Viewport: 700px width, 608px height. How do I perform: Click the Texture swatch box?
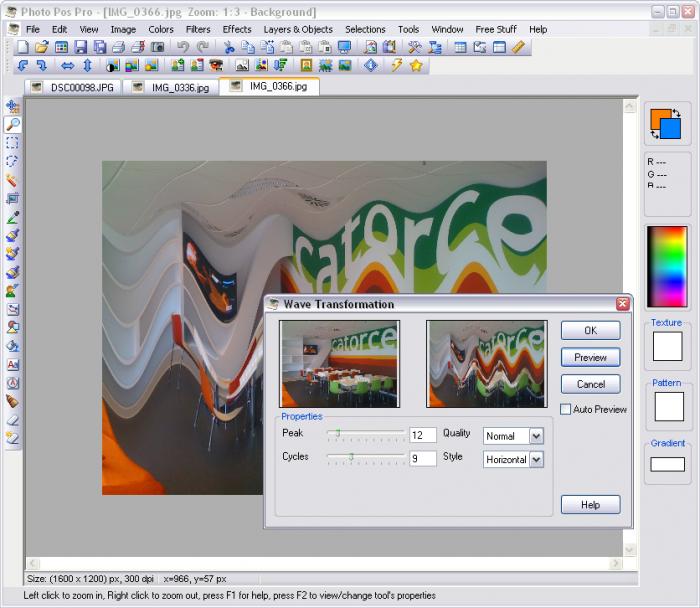[667, 346]
